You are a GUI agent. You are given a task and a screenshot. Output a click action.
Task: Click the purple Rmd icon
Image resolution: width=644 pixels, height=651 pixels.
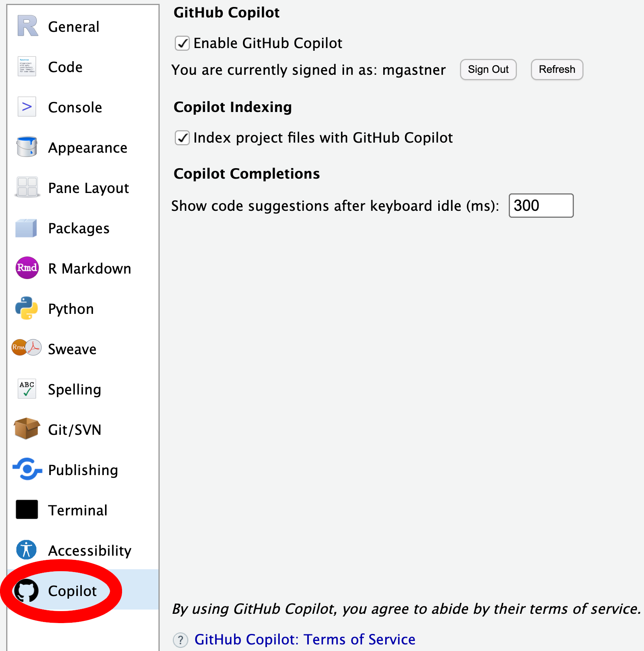(x=27, y=268)
